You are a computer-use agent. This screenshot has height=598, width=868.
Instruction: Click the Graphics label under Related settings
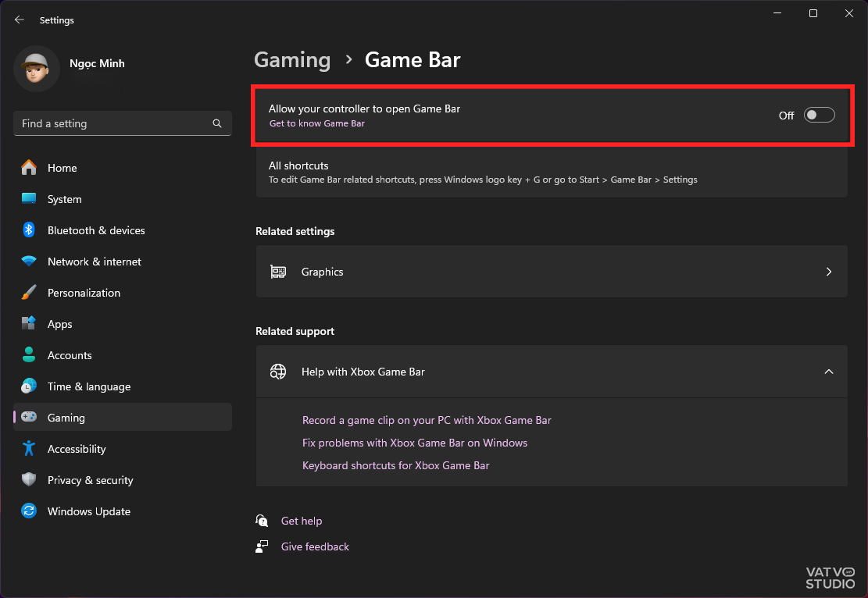322,272
